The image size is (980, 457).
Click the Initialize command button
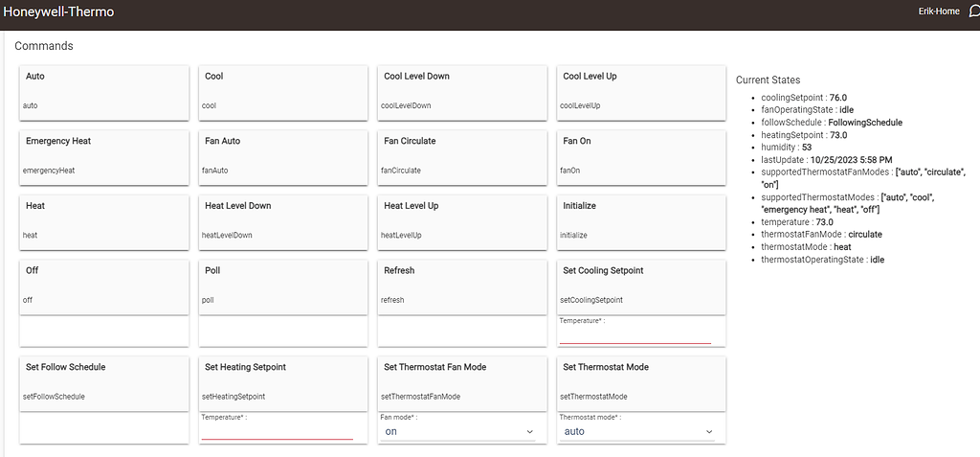tap(640, 221)
